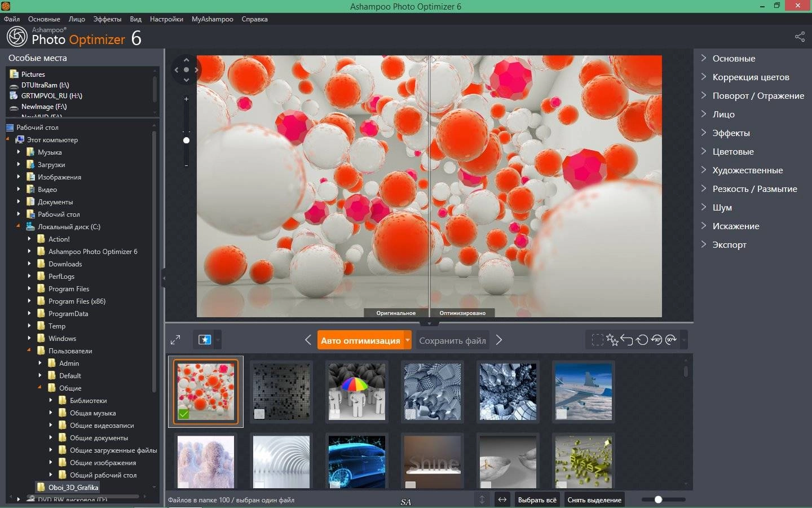Click the Сохранить файл button

point(452,340)
